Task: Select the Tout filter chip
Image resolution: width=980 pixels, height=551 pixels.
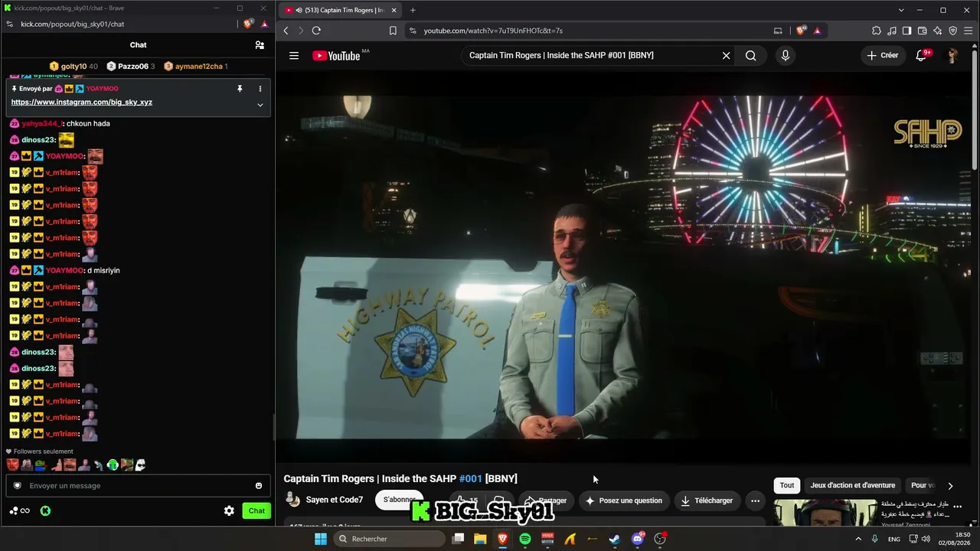Action: pyautogui.click(x=787, y=485)
